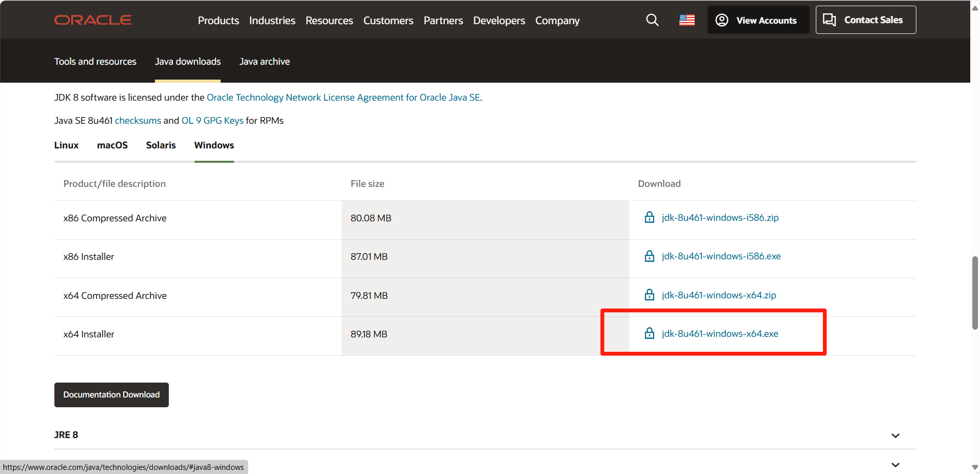Click the View Accounts button
This screenshot has width=980, height=474.
point(758,20)
